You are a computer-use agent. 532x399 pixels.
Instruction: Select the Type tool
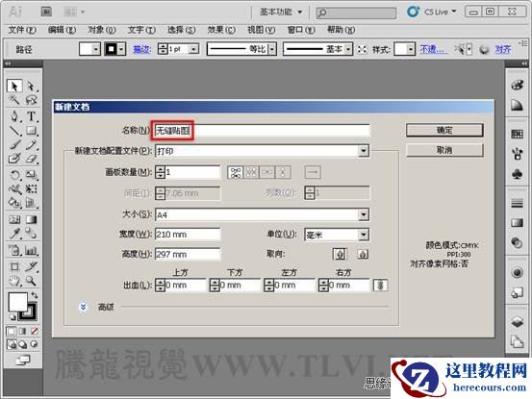point(31,116)
